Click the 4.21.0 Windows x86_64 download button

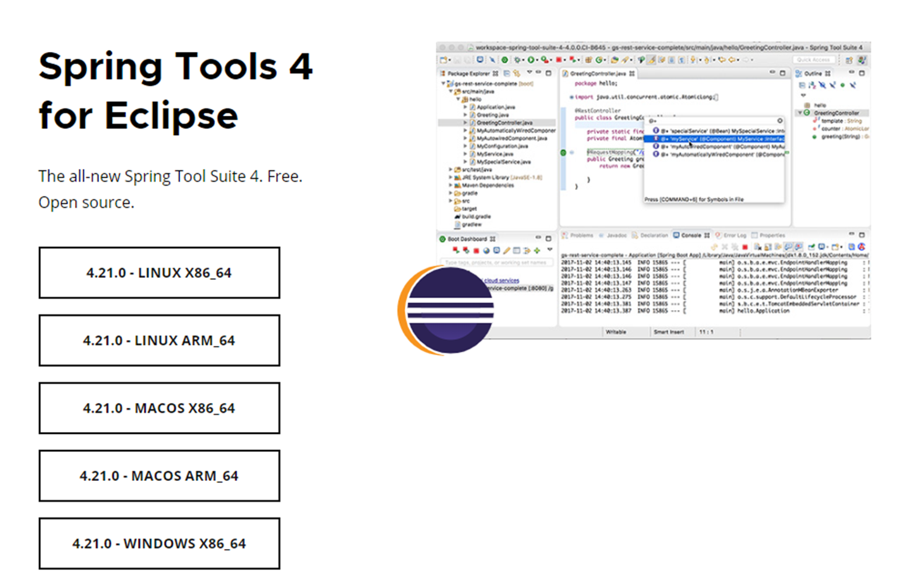click(x=159, y=543)
